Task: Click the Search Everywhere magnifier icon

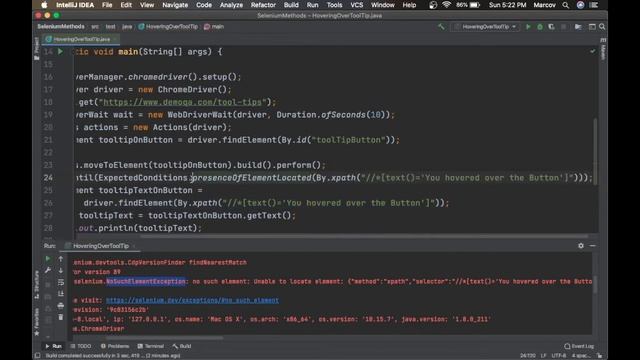Action: click(602, 27)
